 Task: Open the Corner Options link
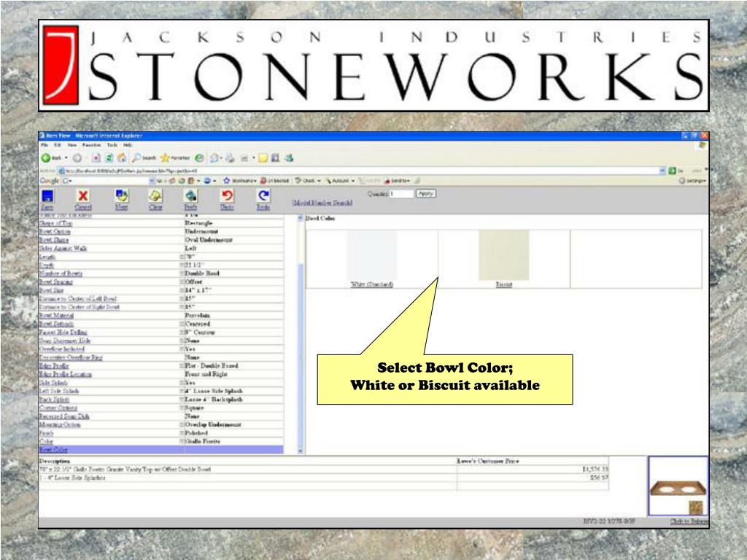tap(58, 408)
